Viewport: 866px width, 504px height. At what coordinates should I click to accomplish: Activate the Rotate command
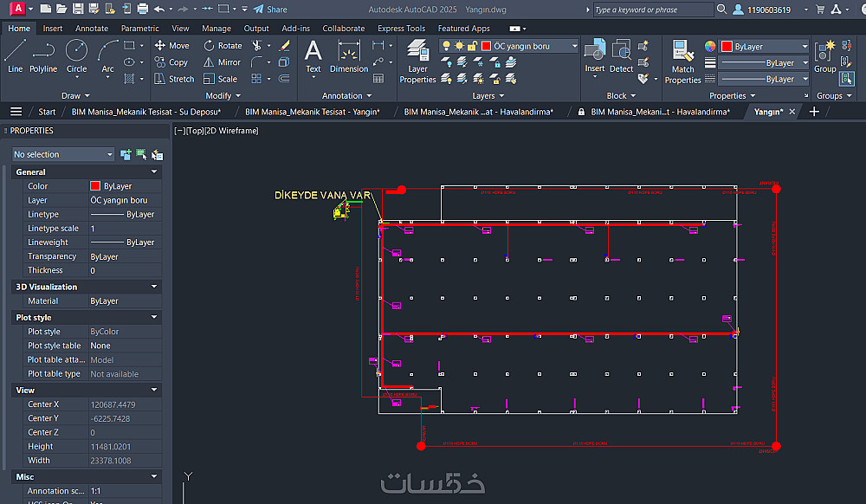(223, 45)
